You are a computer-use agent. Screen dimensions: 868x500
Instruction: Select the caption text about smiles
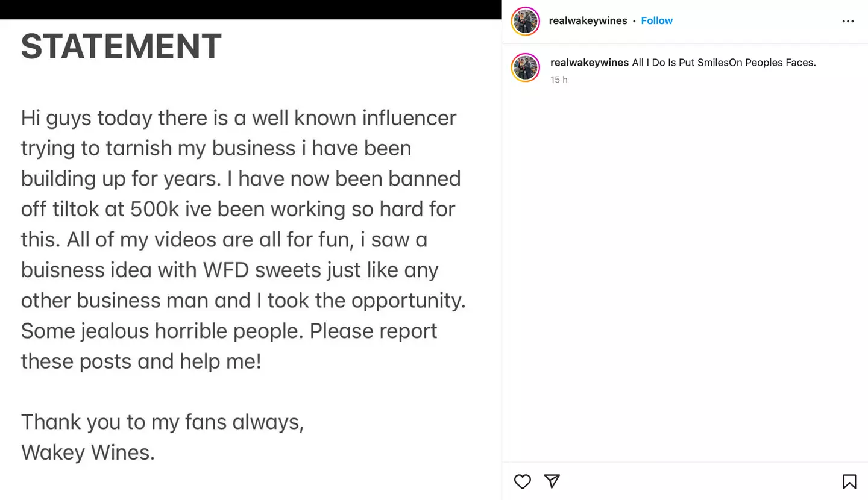click(722, 62)
